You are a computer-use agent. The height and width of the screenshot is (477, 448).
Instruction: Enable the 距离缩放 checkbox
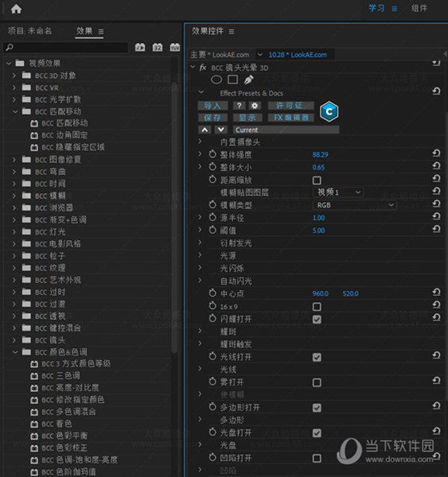coord(317,180)
